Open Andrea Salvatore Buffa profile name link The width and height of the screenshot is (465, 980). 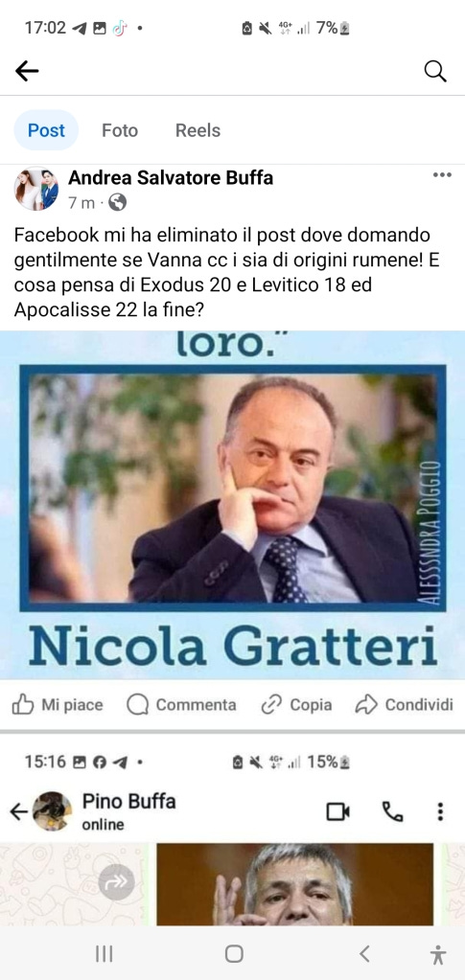tap(171, 178)
